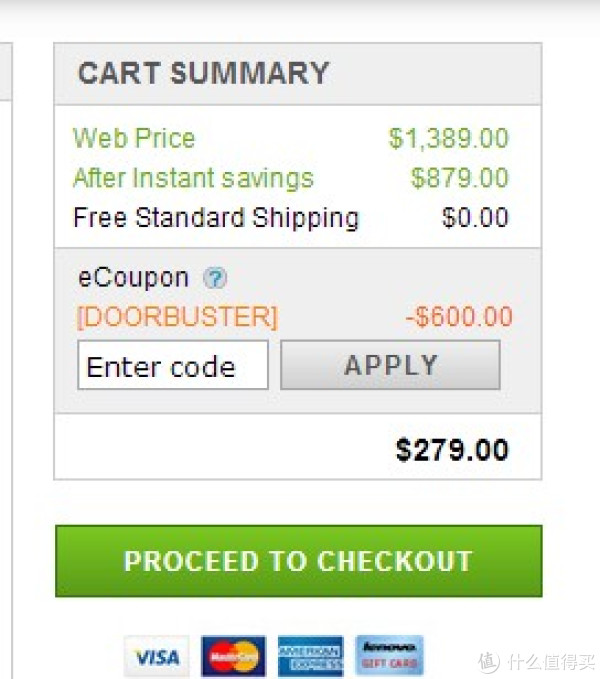This screenshot has width=600, height=679.
Task: Click the watermark logo in the corner
Action: pos(537,662)
